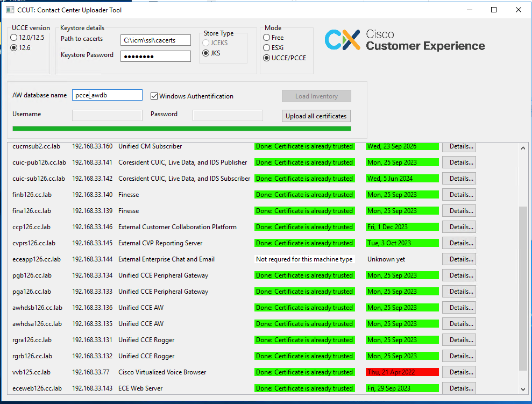
Task: Click 'External Customer Collaboration Platform' text
Action: pyautogui.click(x=178, y=227)
